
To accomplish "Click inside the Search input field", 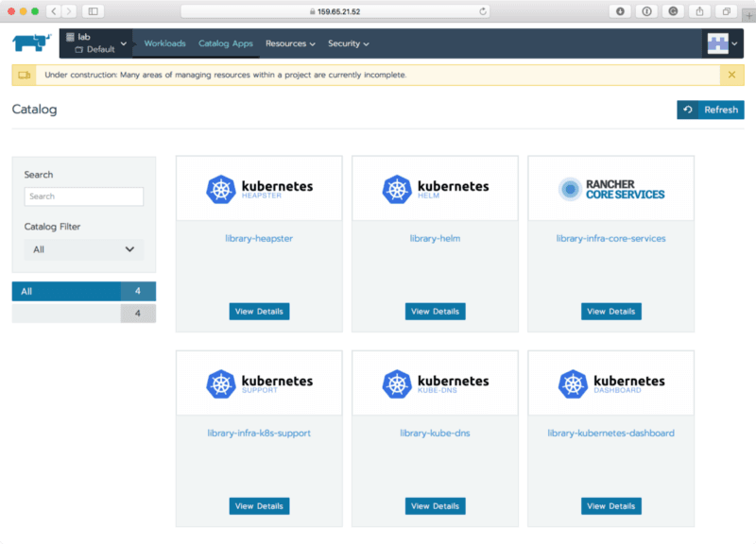I will coord(83,196).
